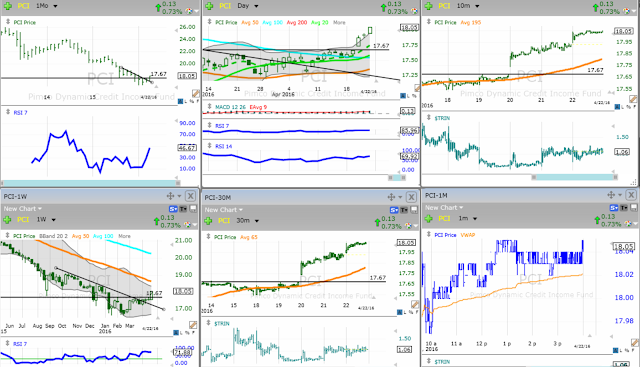Viewport: 640px width, 367px height.
Task: Open the color palette icon on the 10m chart
Action: [627, 11]
